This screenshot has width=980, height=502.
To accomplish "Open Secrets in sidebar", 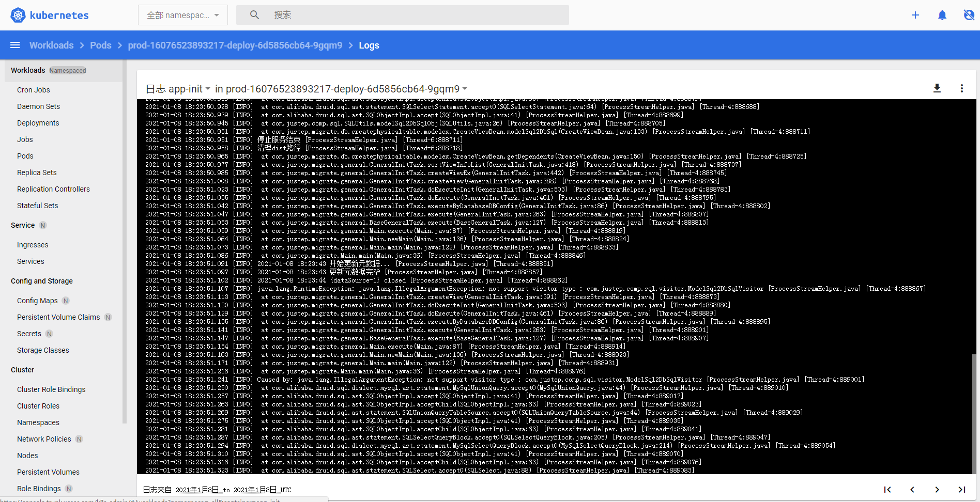I will pos(29,334).
